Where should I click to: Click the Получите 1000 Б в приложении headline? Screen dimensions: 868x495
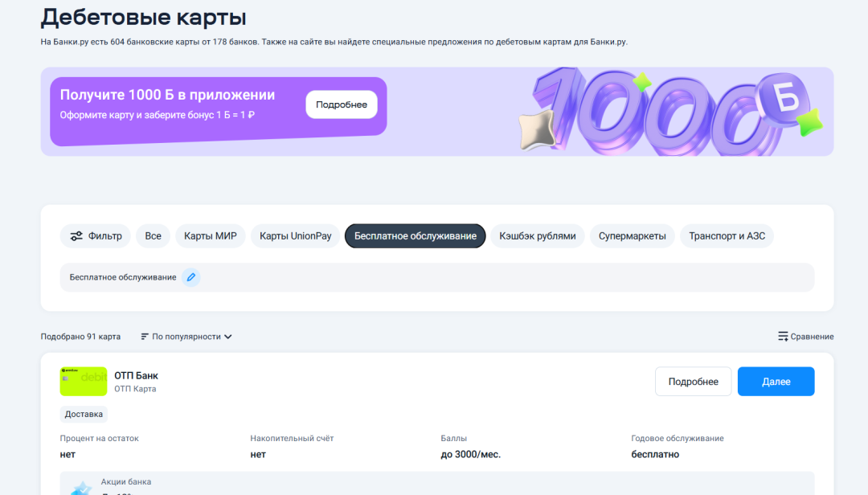pos(167,95)
